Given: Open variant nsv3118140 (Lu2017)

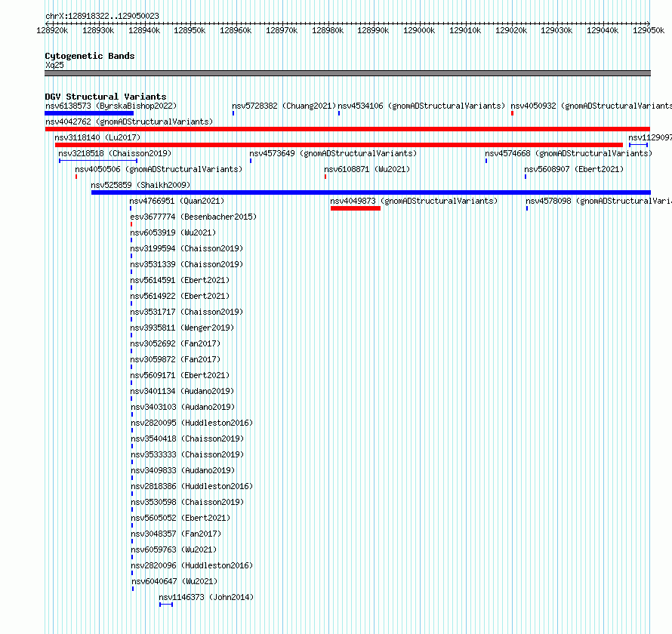Looking at the screenshot, I should point(97,137).
